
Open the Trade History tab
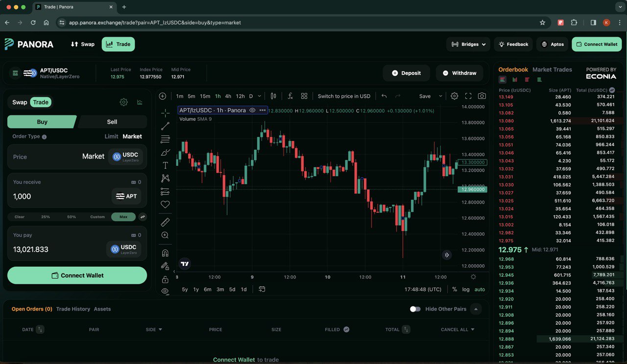(x=73, y=309)
